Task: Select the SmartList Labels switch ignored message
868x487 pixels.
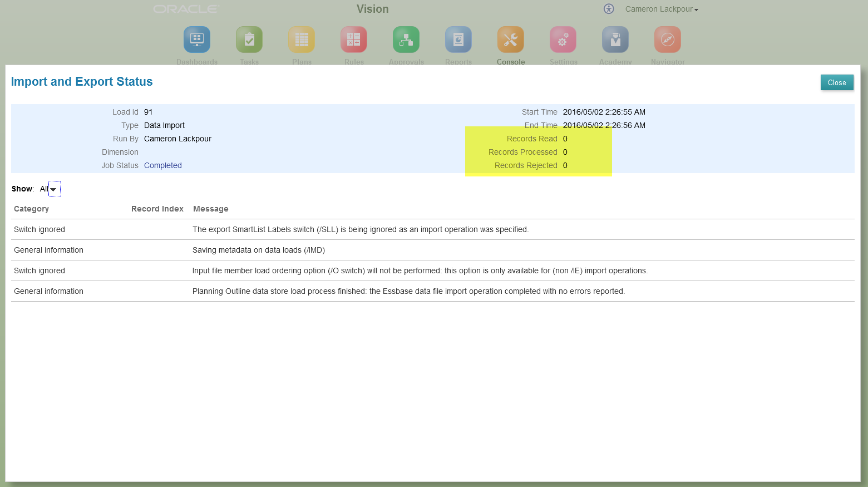Action: point(361,229)
